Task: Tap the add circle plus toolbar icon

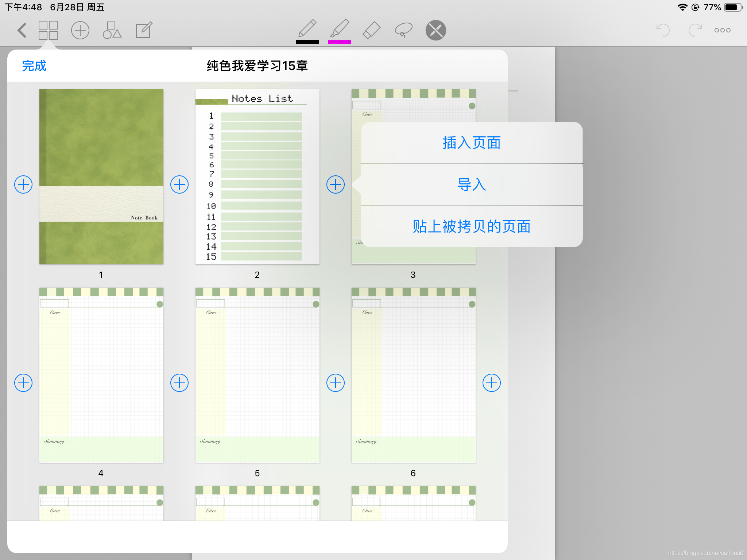Action: click(x=80, y=30)
